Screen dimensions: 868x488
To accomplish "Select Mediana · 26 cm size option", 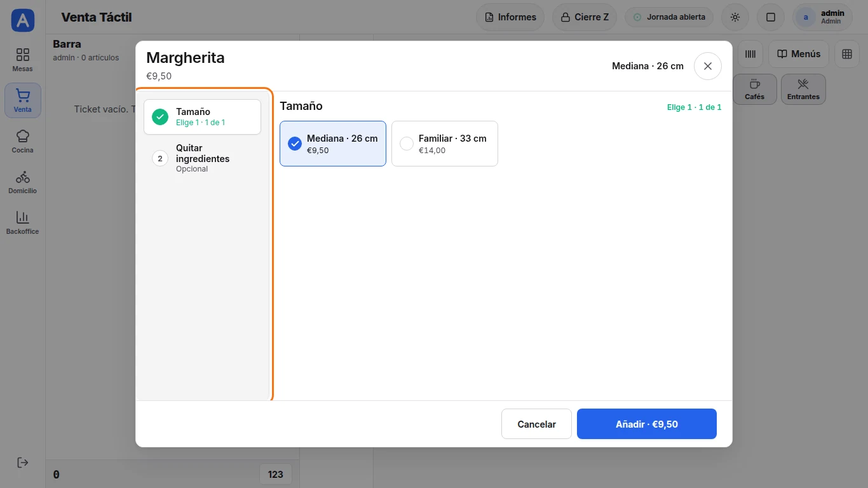I will tap(333, 144).
